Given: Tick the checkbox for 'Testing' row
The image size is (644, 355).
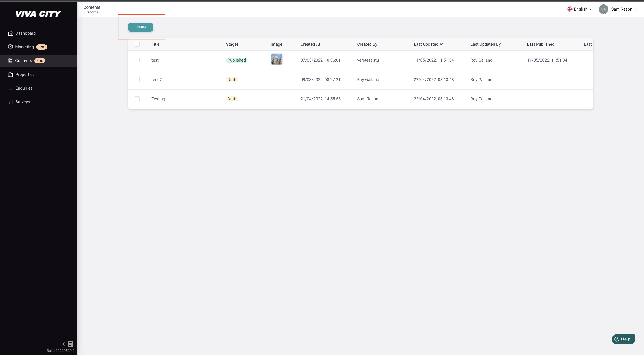Looking at the screenshot, I should 137,99.
